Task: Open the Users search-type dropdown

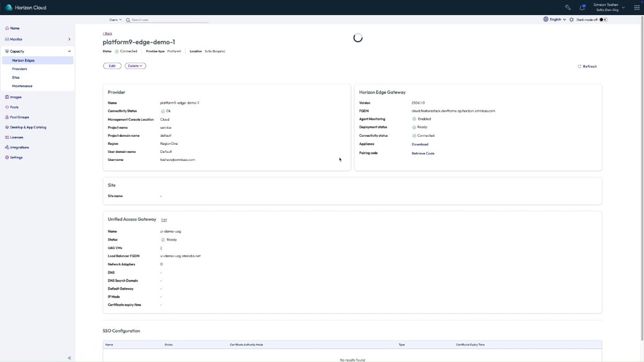Action: (115, 19)
